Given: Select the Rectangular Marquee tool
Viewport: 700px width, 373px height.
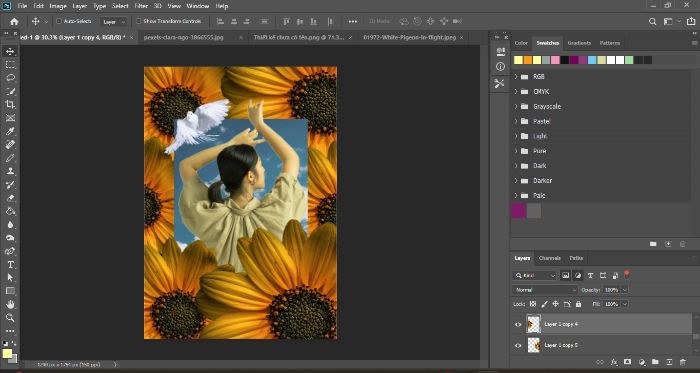Looking at the screenshot, I should pos(10,65).
